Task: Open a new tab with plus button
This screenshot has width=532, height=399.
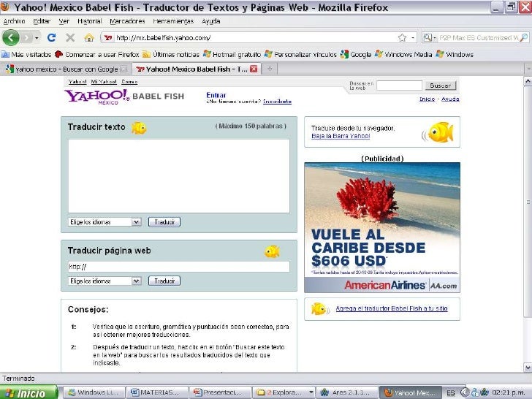Action: [270, 69]
